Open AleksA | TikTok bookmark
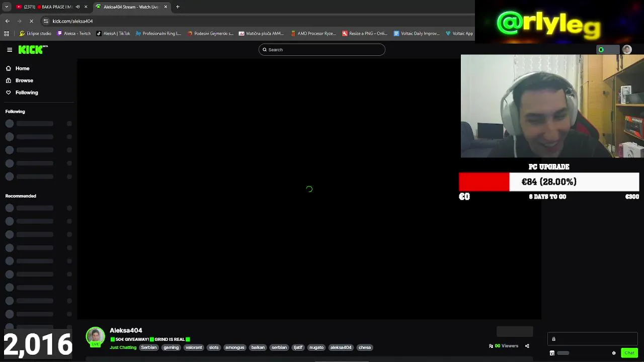 tap(113, 34)
